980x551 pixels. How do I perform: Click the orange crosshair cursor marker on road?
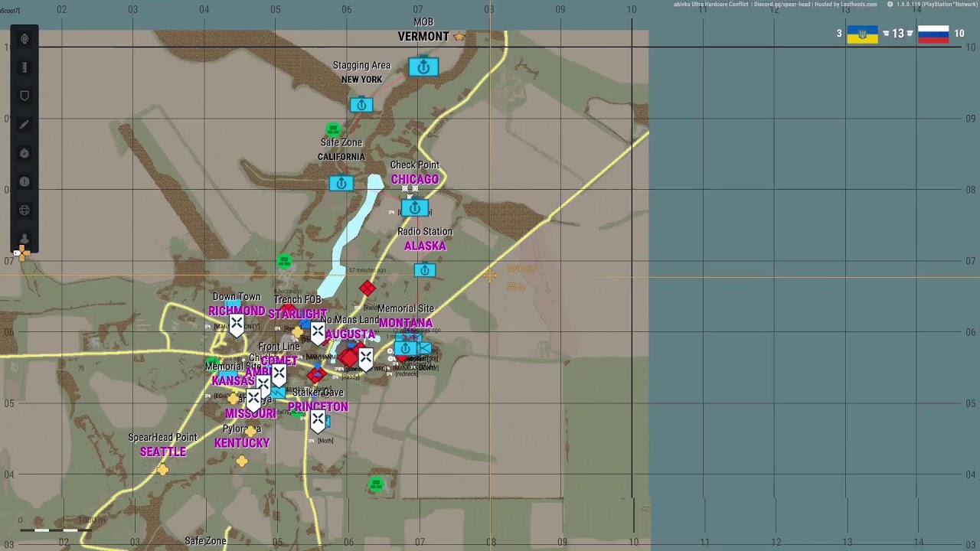point(490,275)
